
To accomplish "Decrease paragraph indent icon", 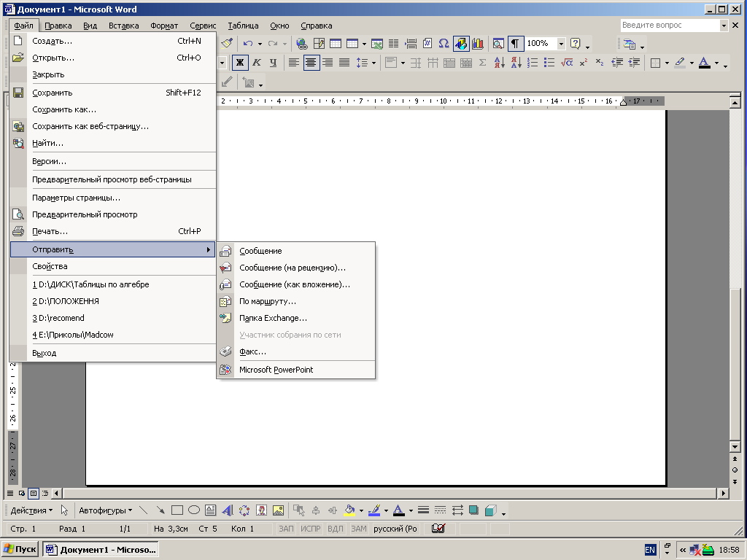I will 617,63.
